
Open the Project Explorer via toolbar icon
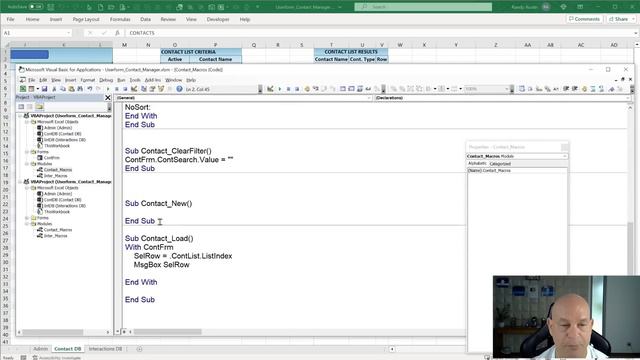(x=144, y=89)
